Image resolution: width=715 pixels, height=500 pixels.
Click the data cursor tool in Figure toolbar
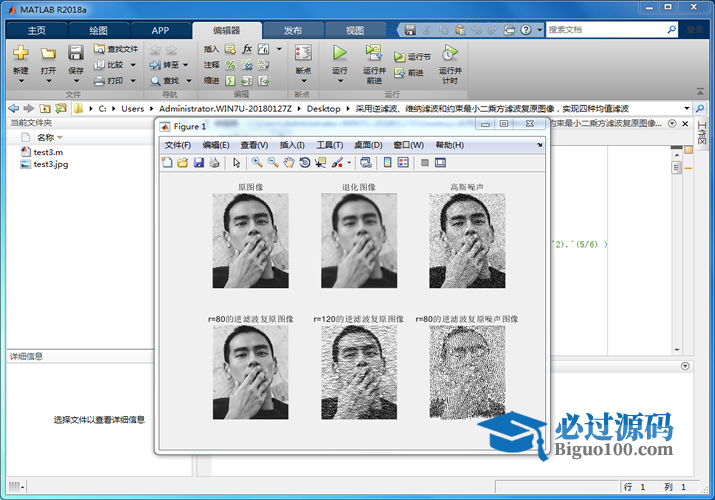320,163
